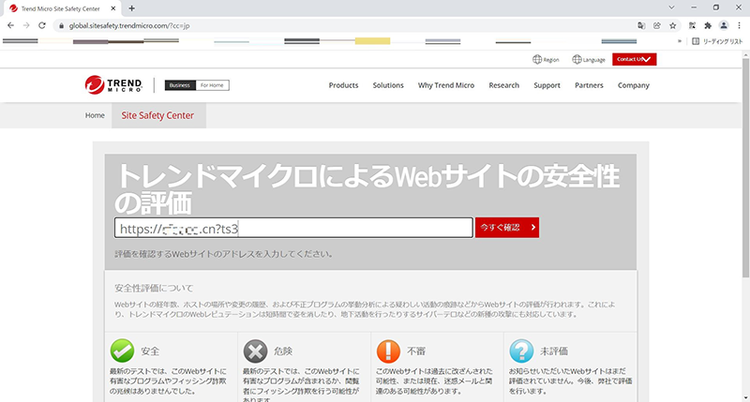
Task: Click the gray 危険 cross icon
Action: pos(255,351)
